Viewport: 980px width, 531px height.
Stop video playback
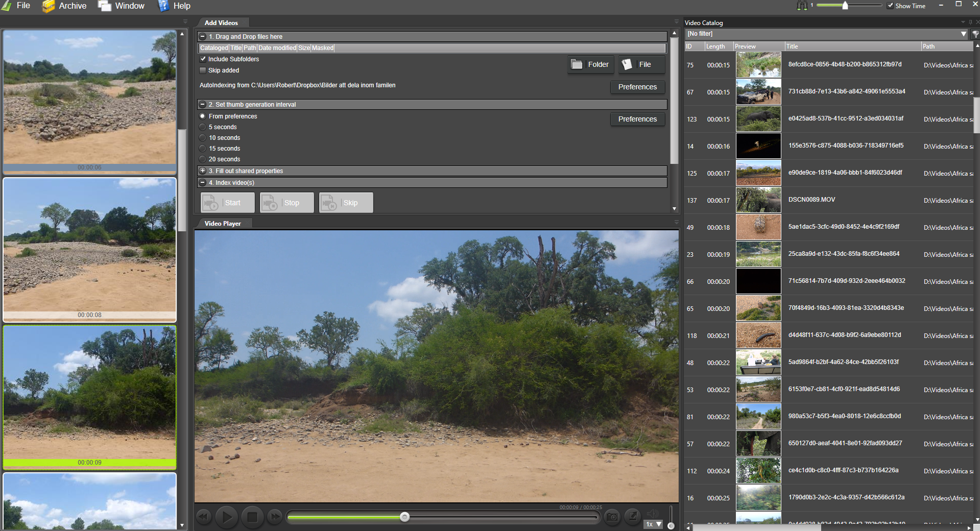tap(252, 517)
